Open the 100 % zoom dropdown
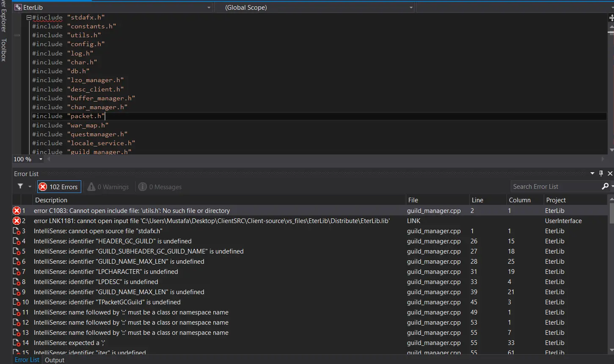614x364 pixels. pos(41,159)
